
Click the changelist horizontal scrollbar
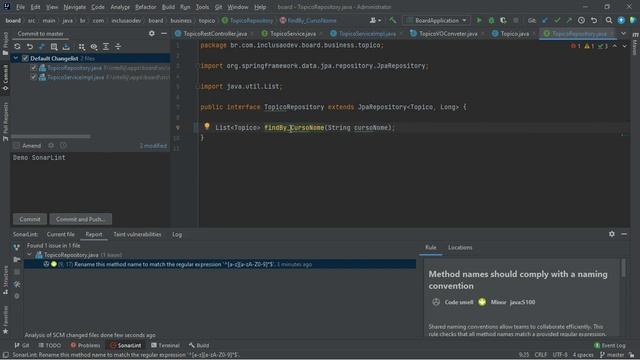[51, 136]
